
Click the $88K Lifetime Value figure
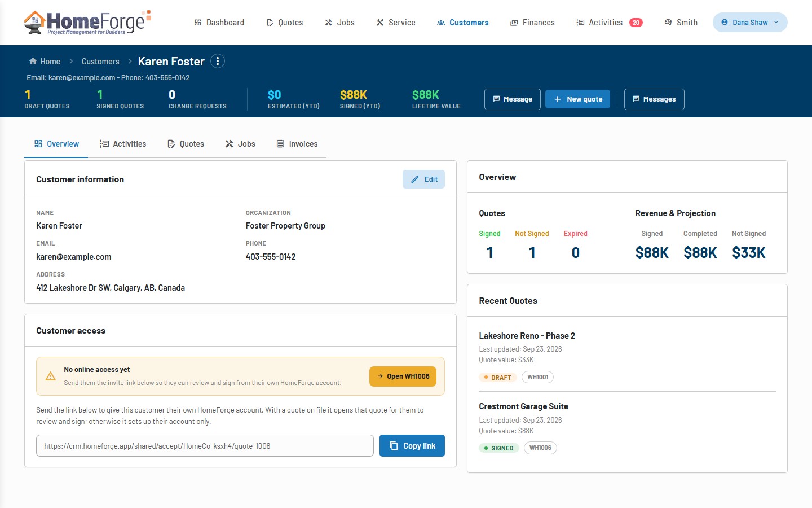[x=426, y=95]
